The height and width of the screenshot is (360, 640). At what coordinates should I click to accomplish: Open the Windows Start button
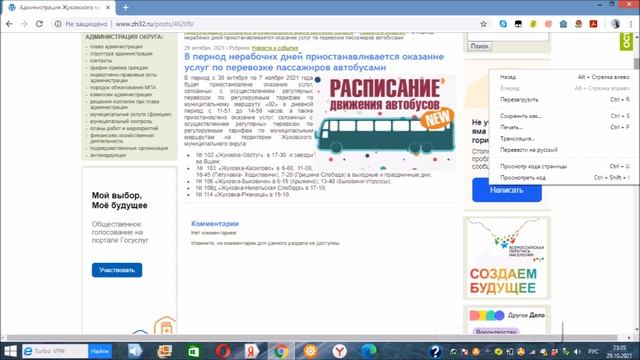(x=10, y=351)
